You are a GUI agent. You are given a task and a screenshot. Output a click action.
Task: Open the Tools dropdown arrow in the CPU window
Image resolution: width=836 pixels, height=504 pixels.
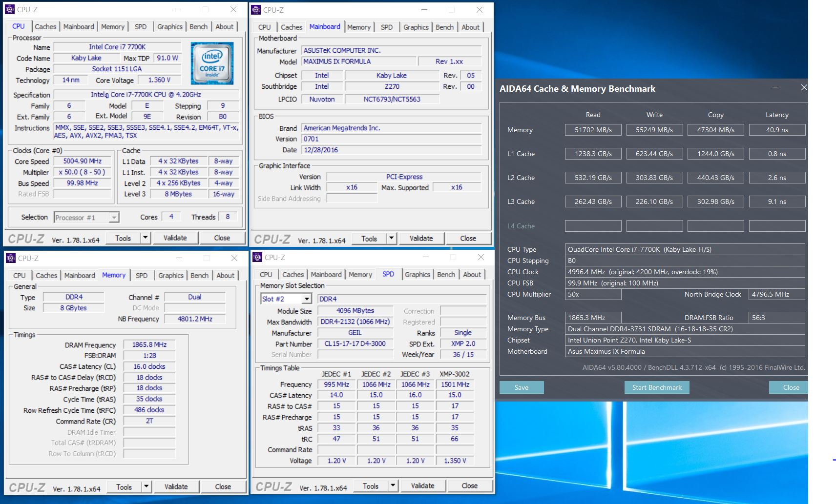tap(145, 238)
